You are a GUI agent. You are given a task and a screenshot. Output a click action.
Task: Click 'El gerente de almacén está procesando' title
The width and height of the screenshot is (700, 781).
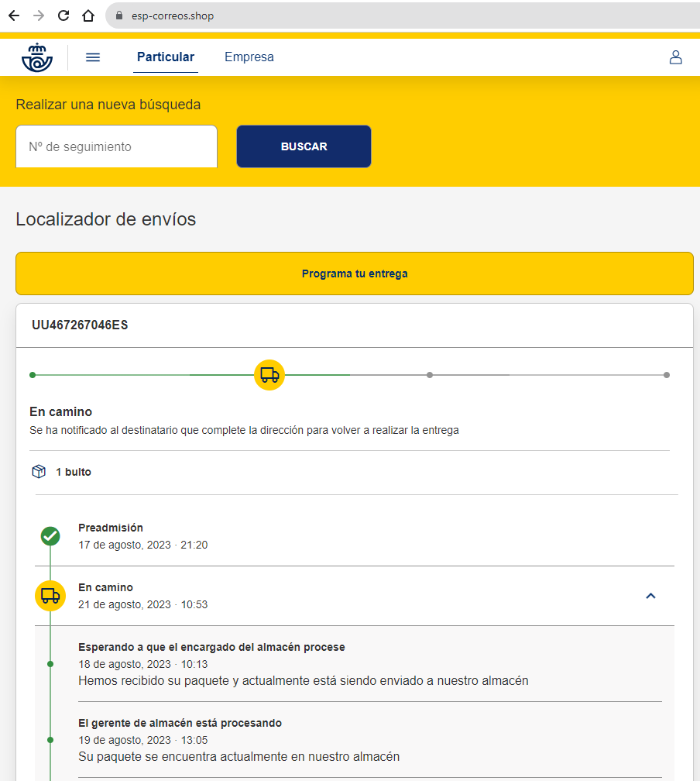(180, 723)
